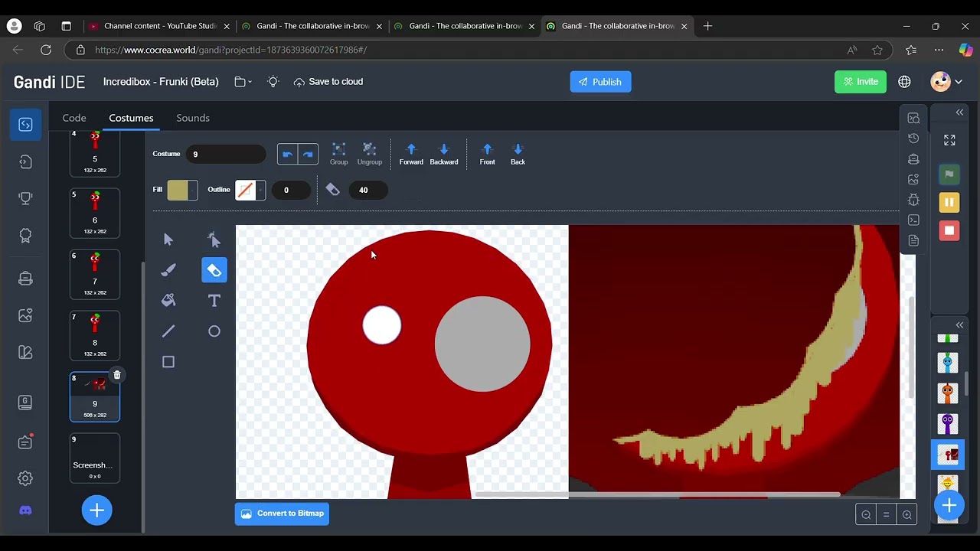
Task: Click the Invite button
Action: [861, 82]
